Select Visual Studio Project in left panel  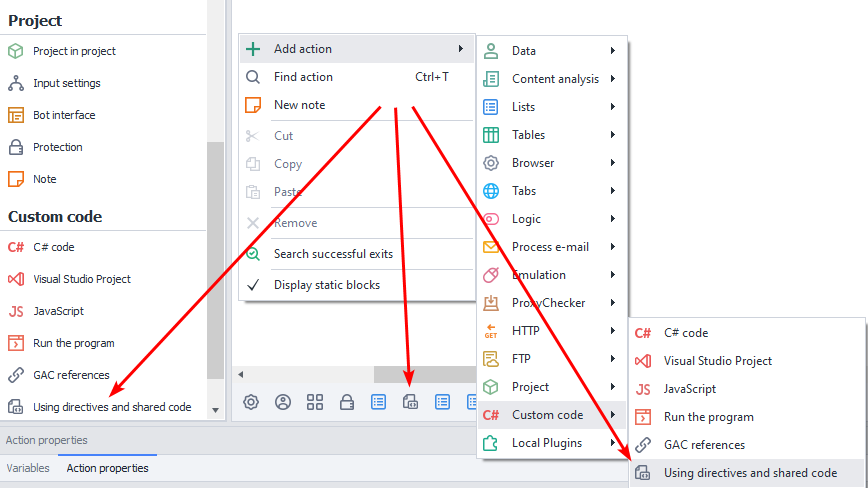click(x=81, y=279)
